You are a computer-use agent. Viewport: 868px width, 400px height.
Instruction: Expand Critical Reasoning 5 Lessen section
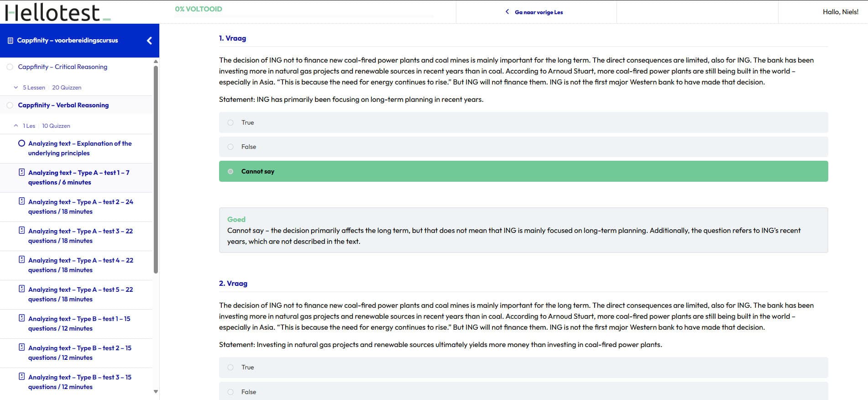coord(16,87)
